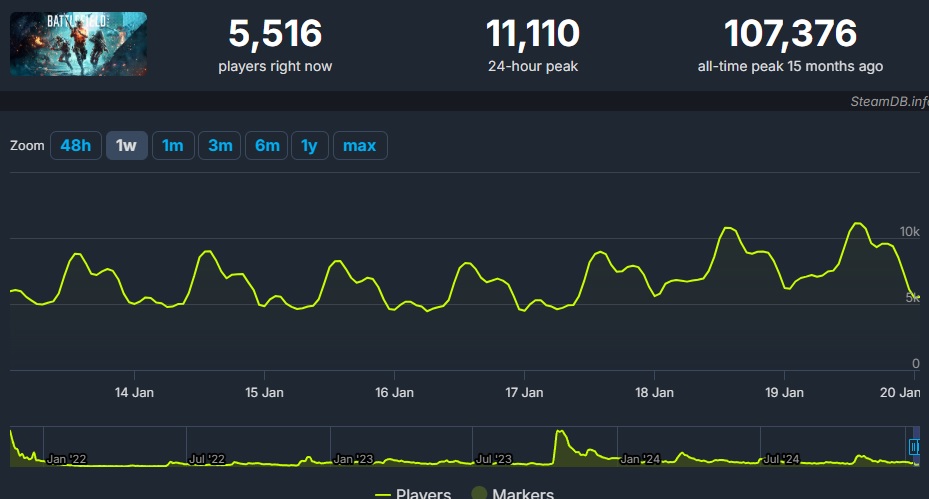The image size is (929, 499).
Task: Click the 16 Jan axis label
Action: pos(395,392)
